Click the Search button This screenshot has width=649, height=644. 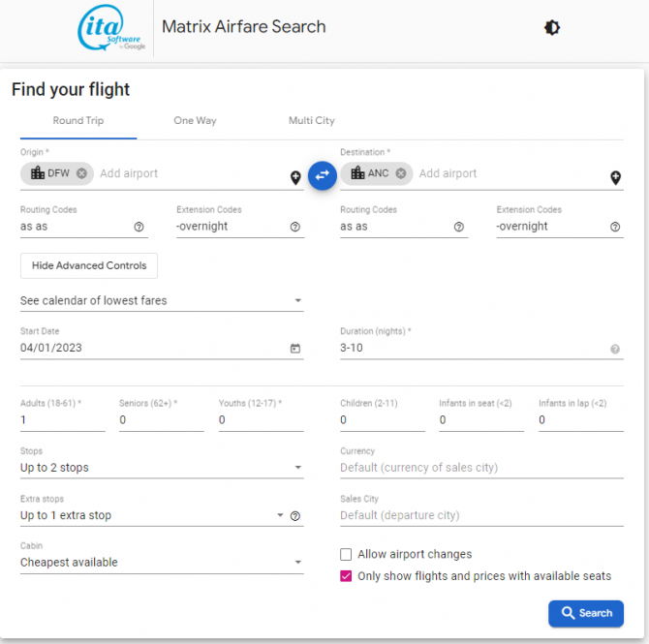586,613
